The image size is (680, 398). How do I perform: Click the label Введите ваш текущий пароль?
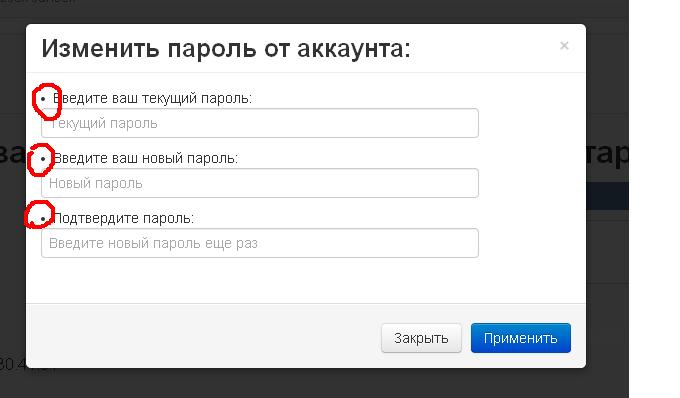152,98
